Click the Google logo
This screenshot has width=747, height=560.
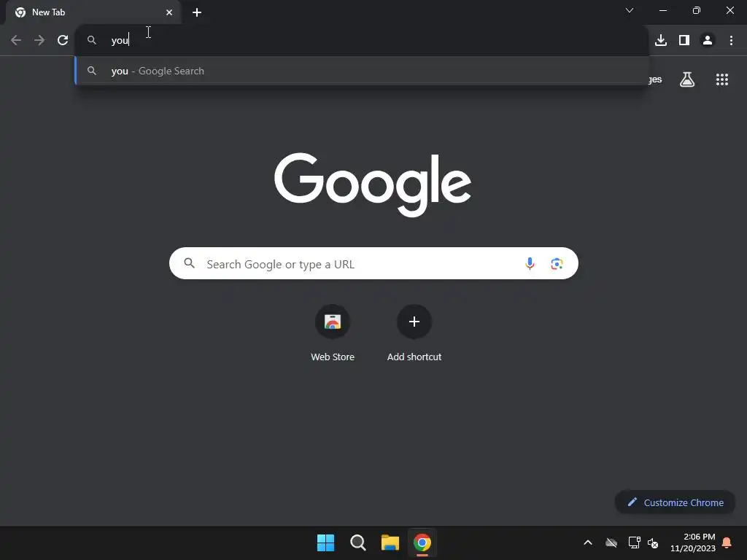tap(373, 184)
